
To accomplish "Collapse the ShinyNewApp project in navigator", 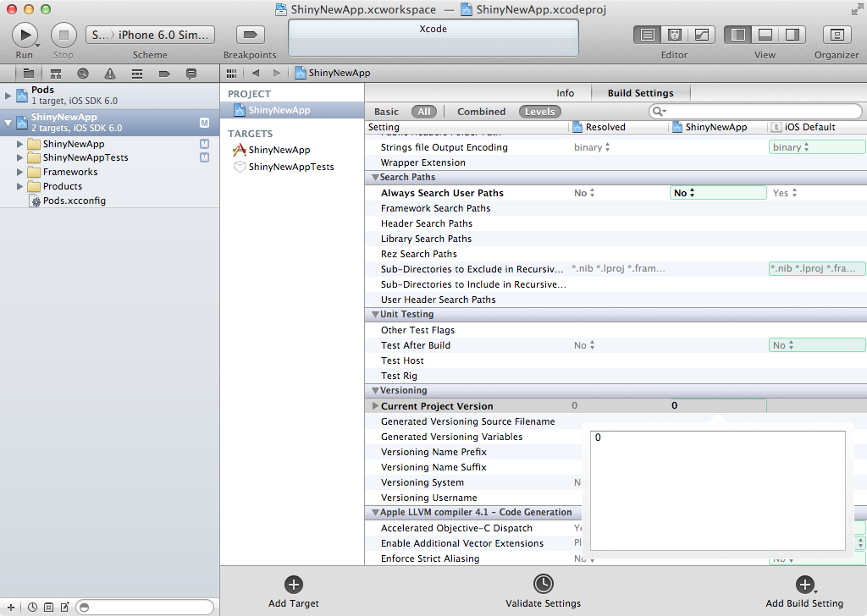I will 8,123.
